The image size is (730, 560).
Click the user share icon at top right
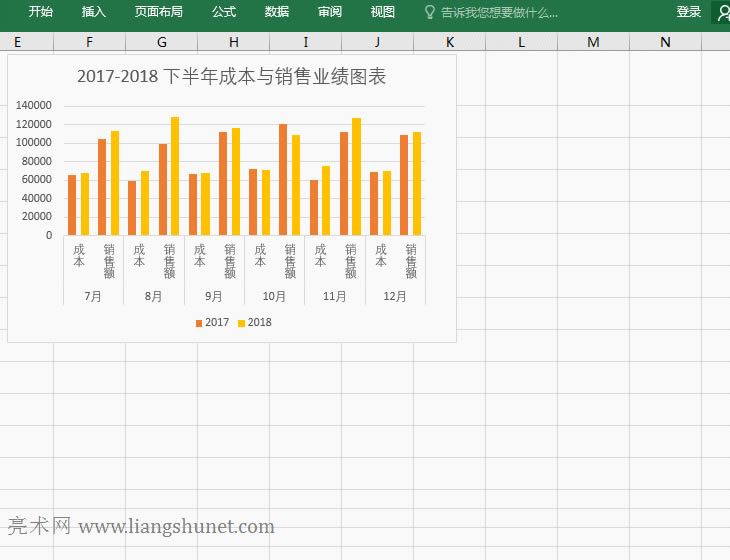click(x=722, y=13)
